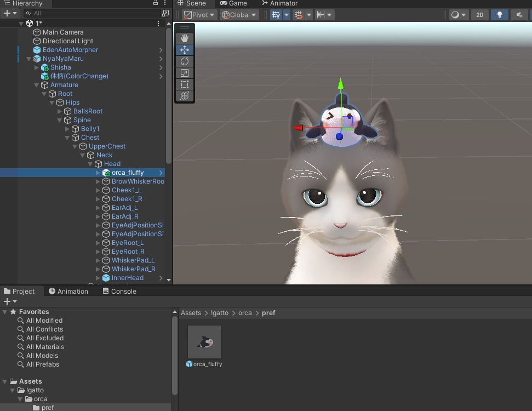532x411 pixels.
Task: Select the !gatto folder in tree
Action: [x=35, y=390]
